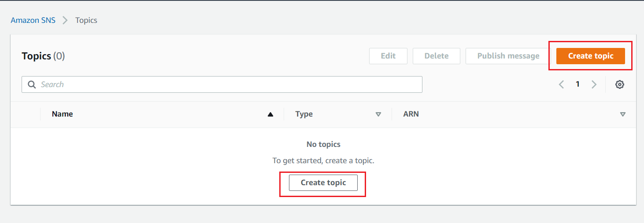Image resolution: width=644 pixels, height=223 pixels.
Task: Select the Topics breadcrumb item
Action: [x=86, y=20]
